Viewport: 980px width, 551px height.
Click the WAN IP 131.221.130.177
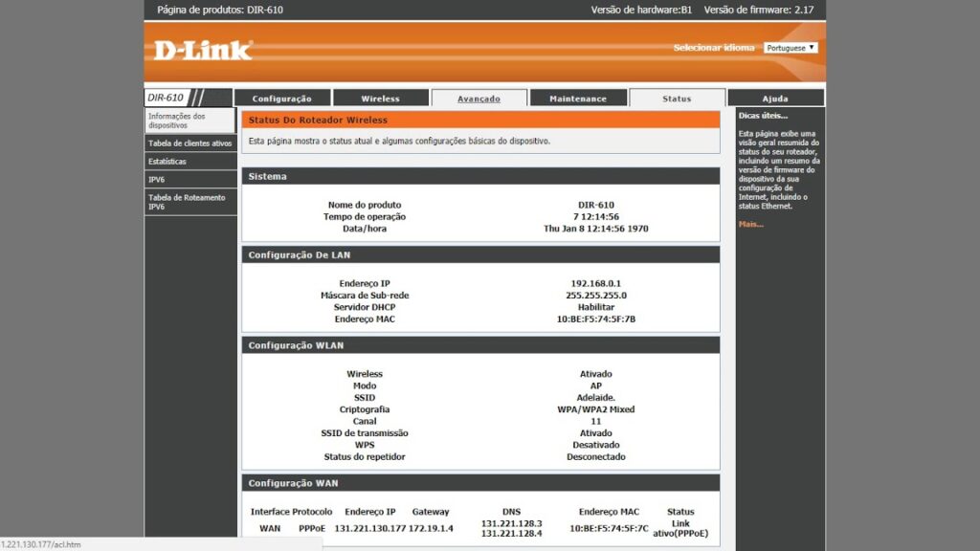click(x=370, y=528)
